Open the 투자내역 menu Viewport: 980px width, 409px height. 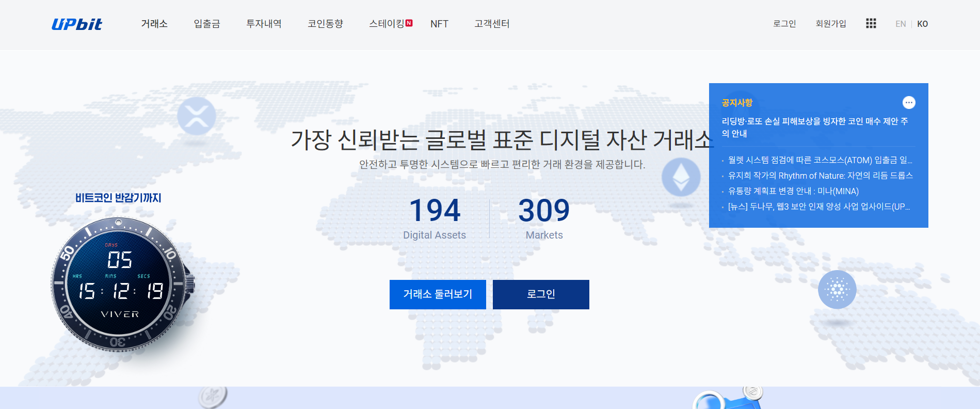(264, 24)
